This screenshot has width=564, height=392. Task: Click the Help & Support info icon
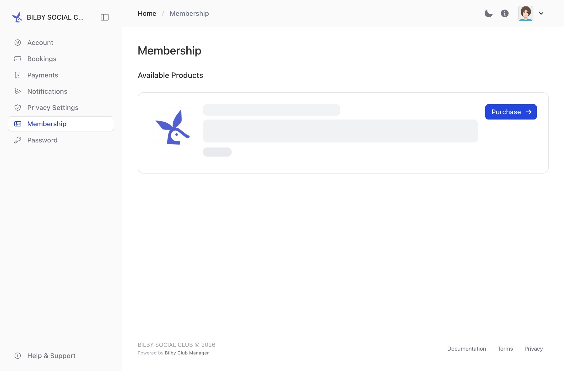(18, 355)
